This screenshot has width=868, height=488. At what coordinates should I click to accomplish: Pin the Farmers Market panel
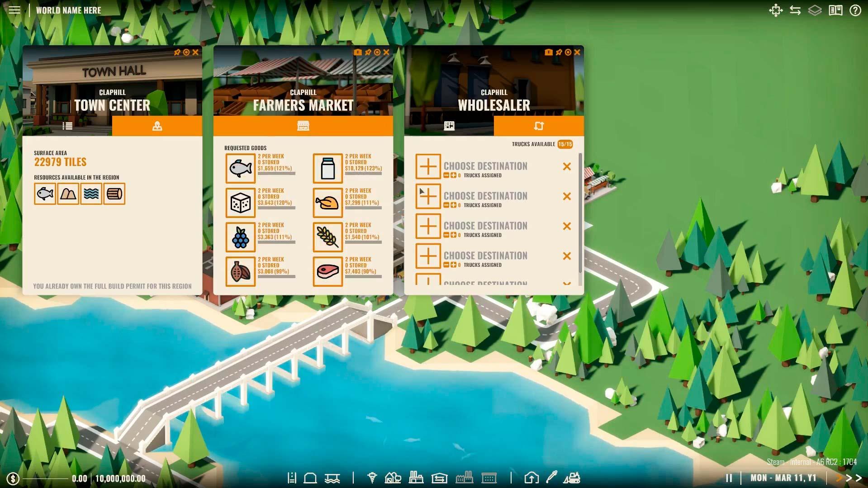(368, 52)
